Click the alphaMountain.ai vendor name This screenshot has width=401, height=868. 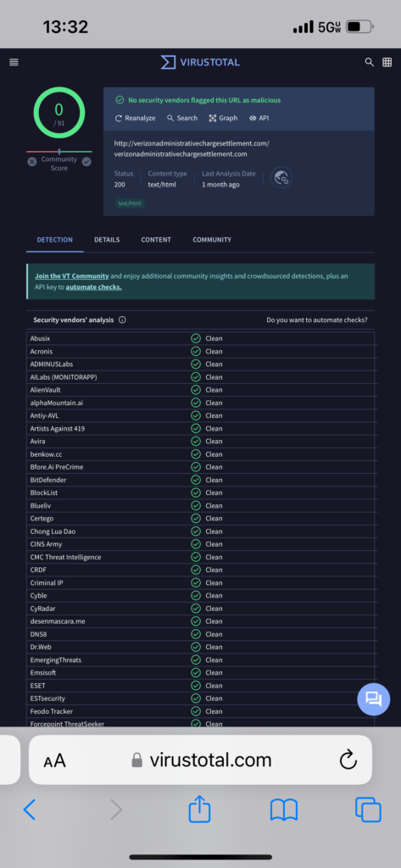pyautogui.click(x=57, y=403)
